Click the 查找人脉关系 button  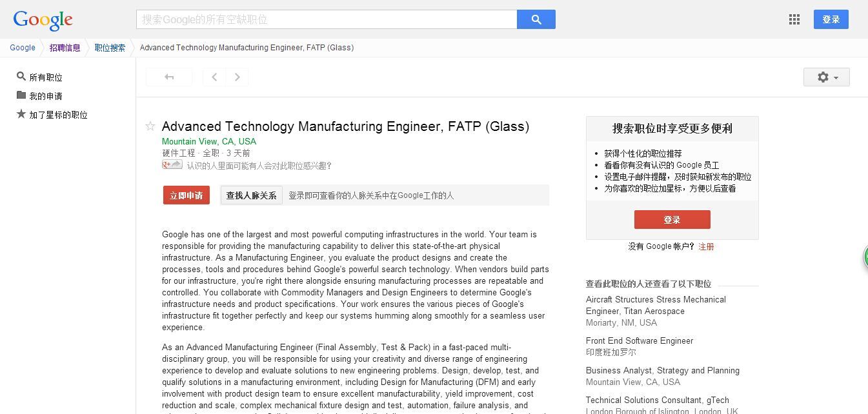pos(251,195)
